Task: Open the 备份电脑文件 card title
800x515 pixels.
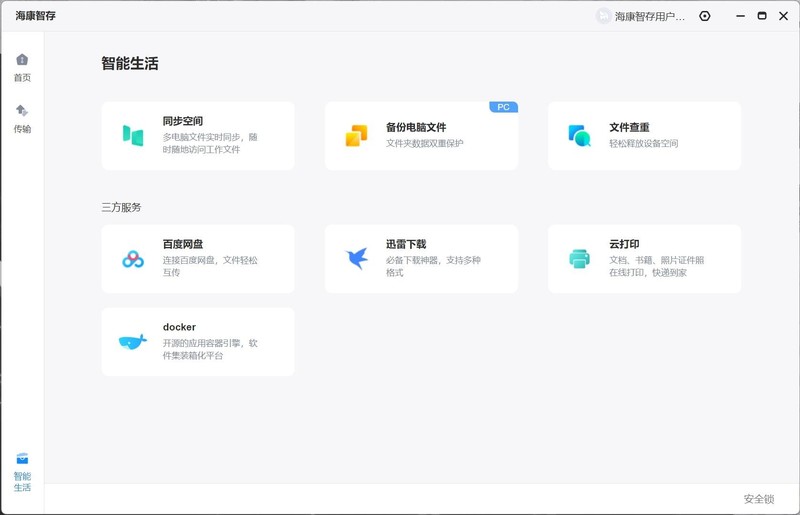Action: click(416, 127)
